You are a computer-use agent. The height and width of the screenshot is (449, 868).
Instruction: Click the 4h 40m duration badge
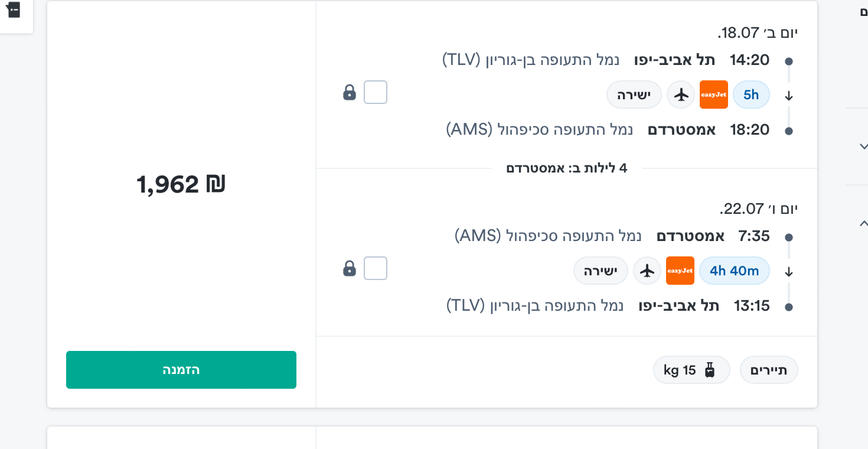click(x=734, y=271)
